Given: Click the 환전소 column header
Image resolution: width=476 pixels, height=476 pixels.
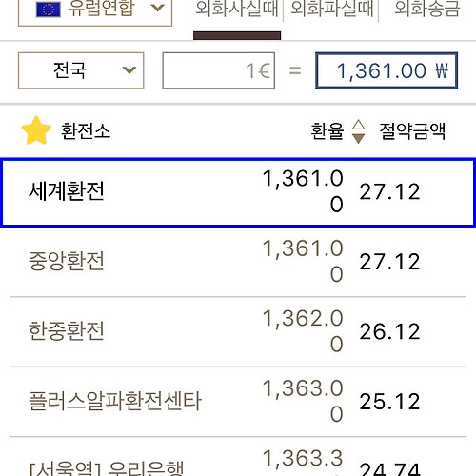Looking at the screenshot, I should (86, 130).
